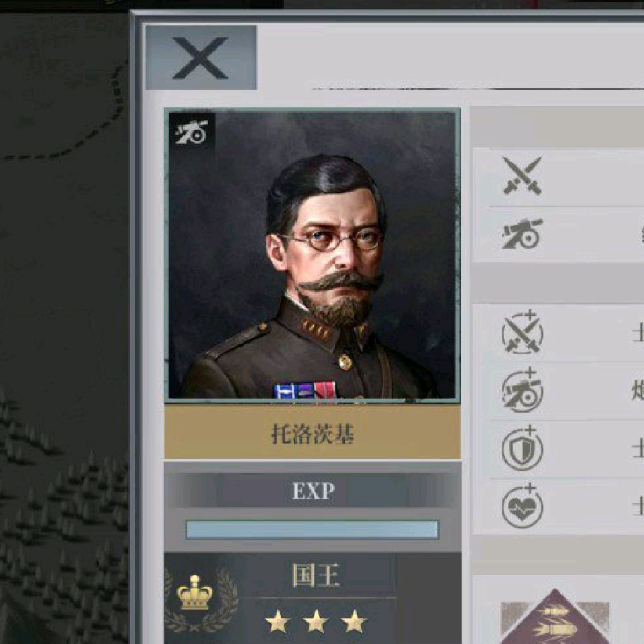The image size is (644, 644).
Task: Click the middle gold star
Action: [315, 621]
